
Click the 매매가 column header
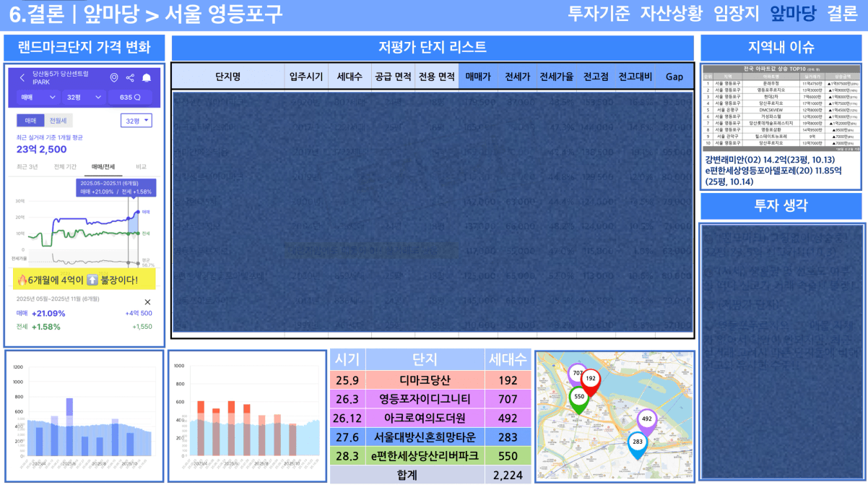pos(478,77)
